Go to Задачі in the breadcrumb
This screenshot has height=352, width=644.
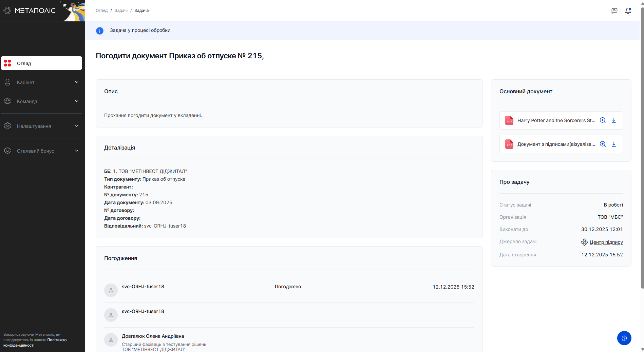click(x=121, y=11)
